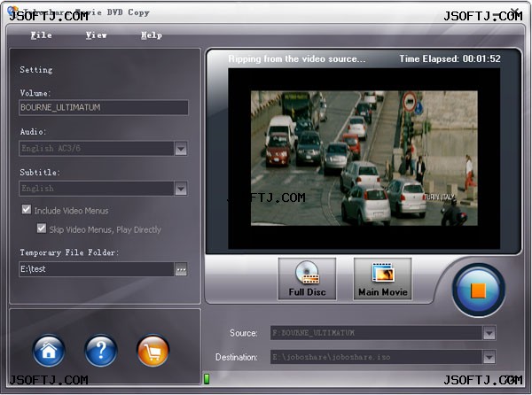532x395 pixels.
Task: Toggle Skip Video Menus, Play Directly checkbox
Action: pyautogui.click(x=42, y=228)
